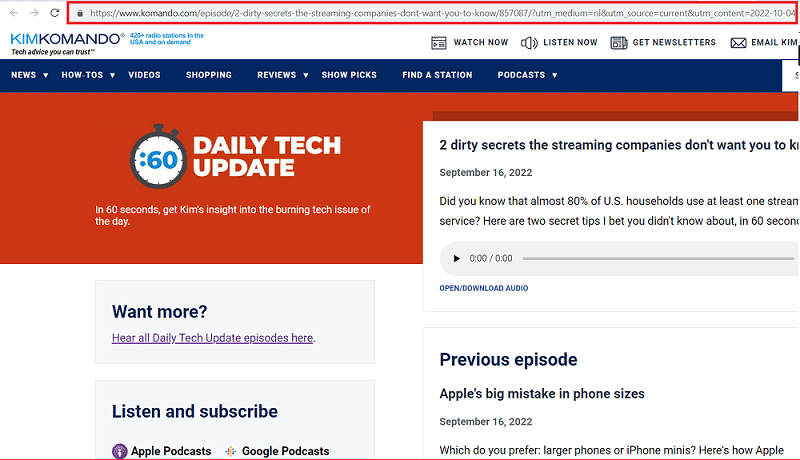Click the Apple Podcasts icon
800x460 pixels.
click(x=119, y=451)
